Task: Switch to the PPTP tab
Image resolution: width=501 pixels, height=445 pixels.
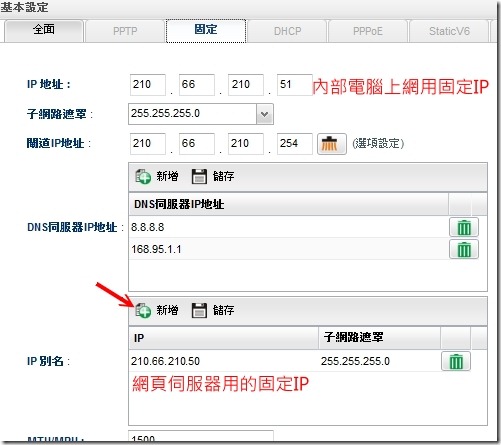Action: click(x=125, y=31)
